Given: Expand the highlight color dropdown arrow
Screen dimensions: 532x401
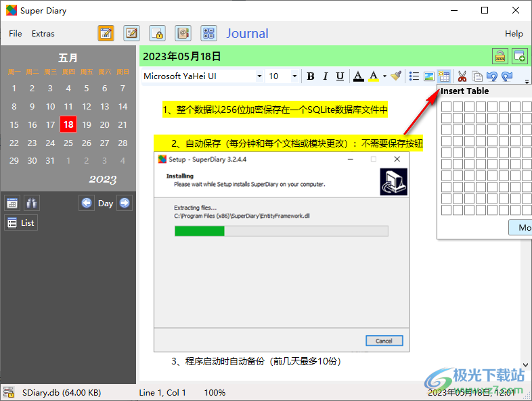Looking at the screenshot, I should tap(384, 76).
